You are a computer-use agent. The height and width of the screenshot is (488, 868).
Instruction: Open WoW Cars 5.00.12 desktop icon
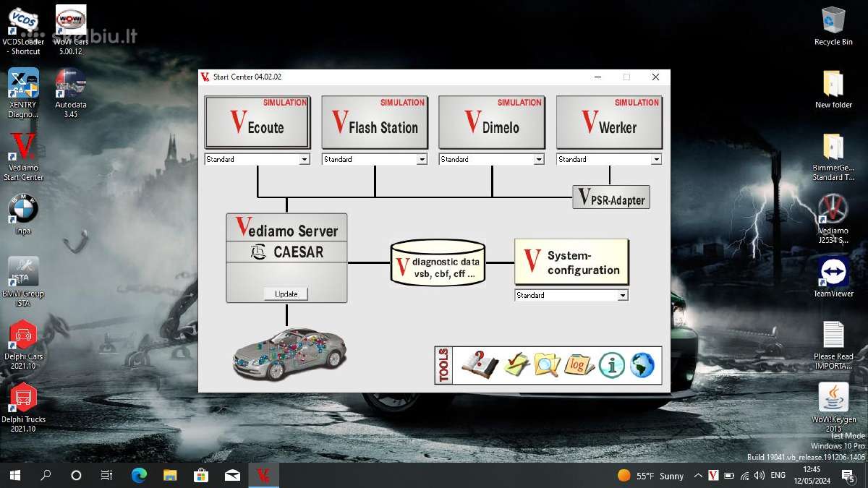[71, 30]
